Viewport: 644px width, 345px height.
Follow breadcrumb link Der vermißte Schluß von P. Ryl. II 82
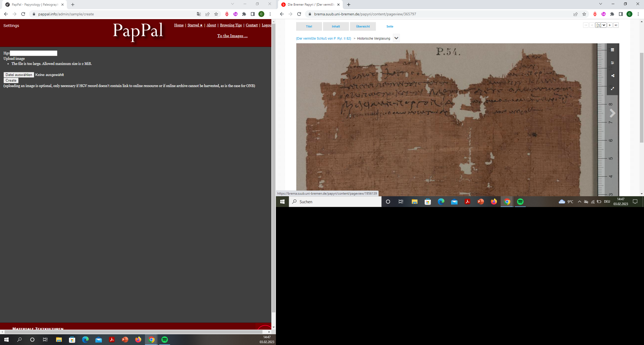point(323,39)
